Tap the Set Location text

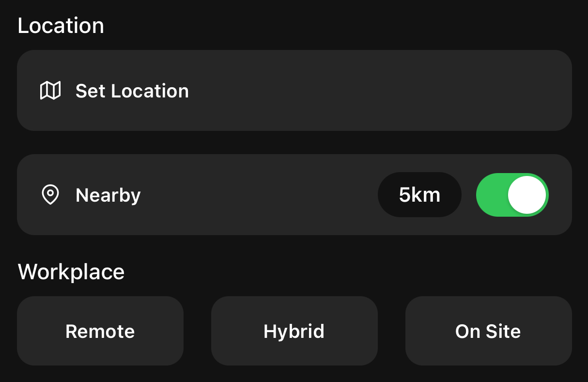(132, 91)
